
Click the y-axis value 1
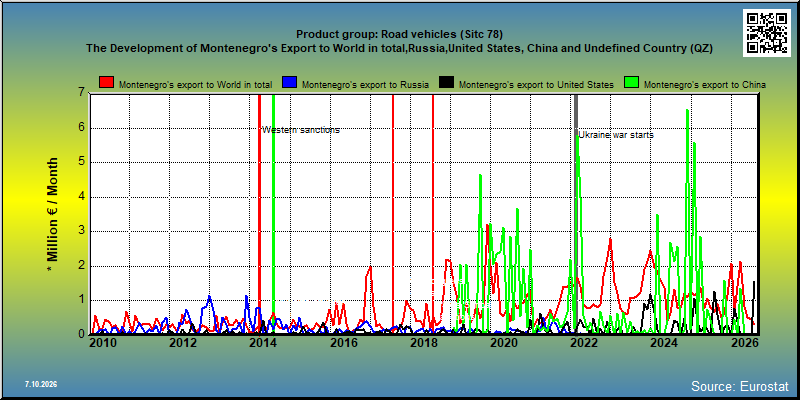click(82, 300)
